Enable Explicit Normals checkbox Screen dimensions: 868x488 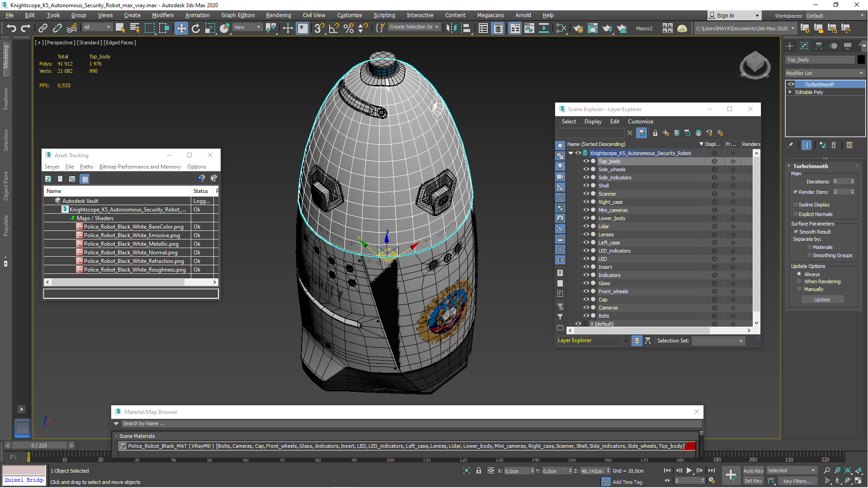[796, 214]
